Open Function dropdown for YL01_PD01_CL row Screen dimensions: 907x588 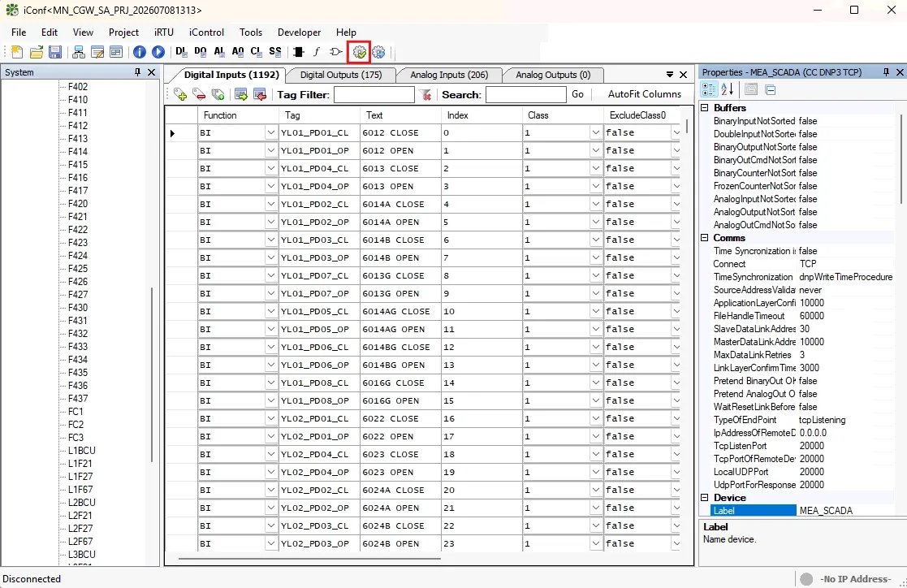[270, 133]
